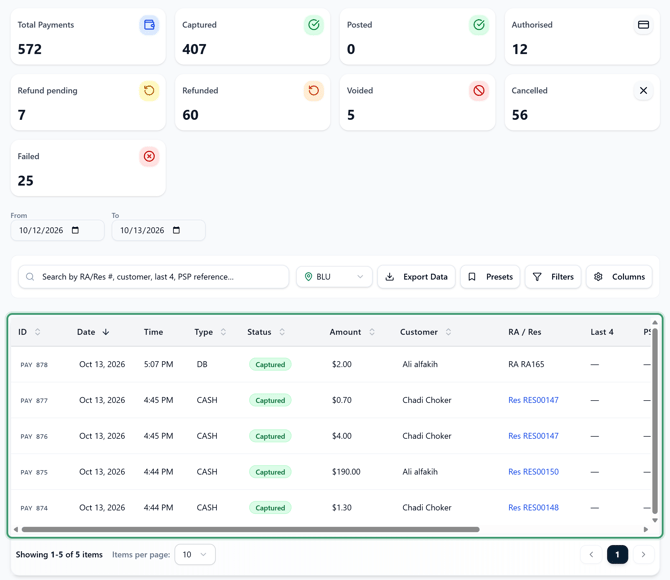Click the PAY 877 ID cell
The height and width of the screenshot is (580, 670).
point(34,401)
